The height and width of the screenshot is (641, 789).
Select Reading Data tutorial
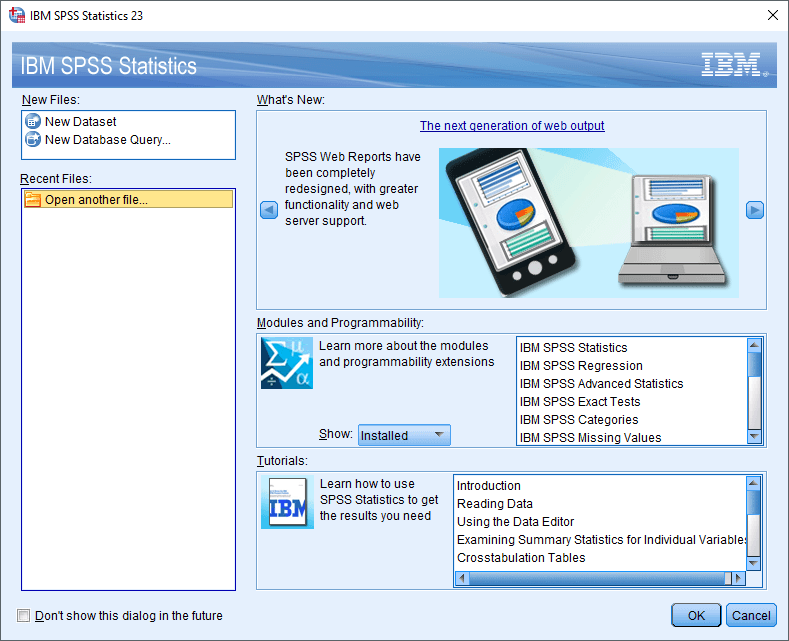tap(495, 504)
